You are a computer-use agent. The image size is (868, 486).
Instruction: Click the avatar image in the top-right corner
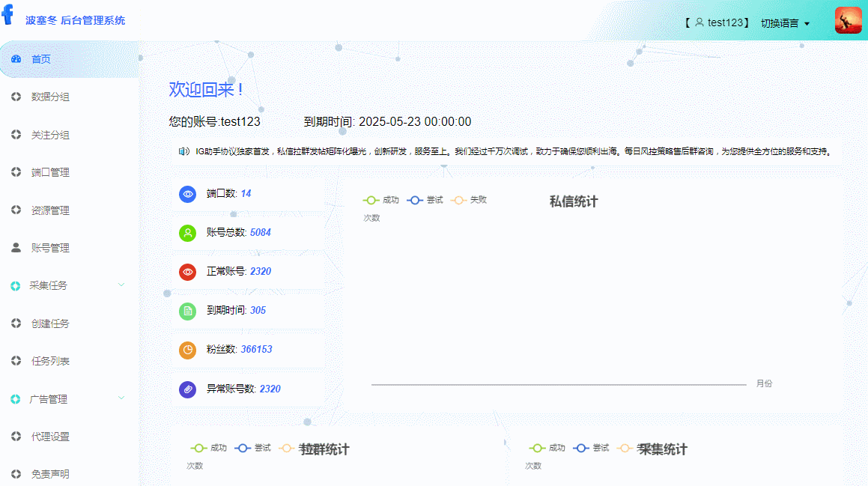pyautogui.click(x=848, y=20)
